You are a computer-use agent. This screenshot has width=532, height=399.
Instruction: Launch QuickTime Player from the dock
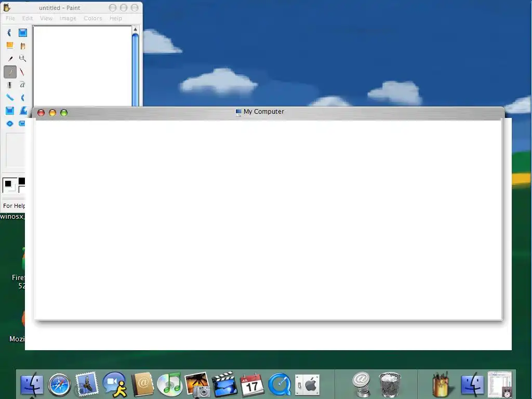pyautogui.click(x=280, y=385)
